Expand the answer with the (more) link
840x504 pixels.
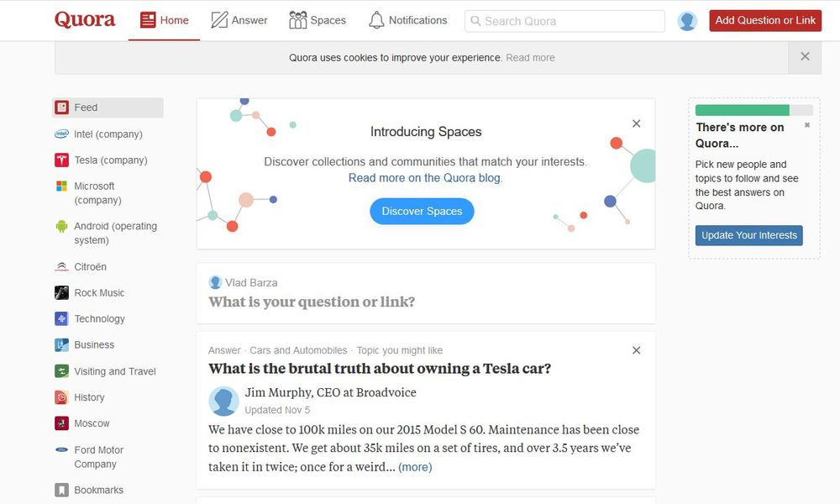coord(415,467)
